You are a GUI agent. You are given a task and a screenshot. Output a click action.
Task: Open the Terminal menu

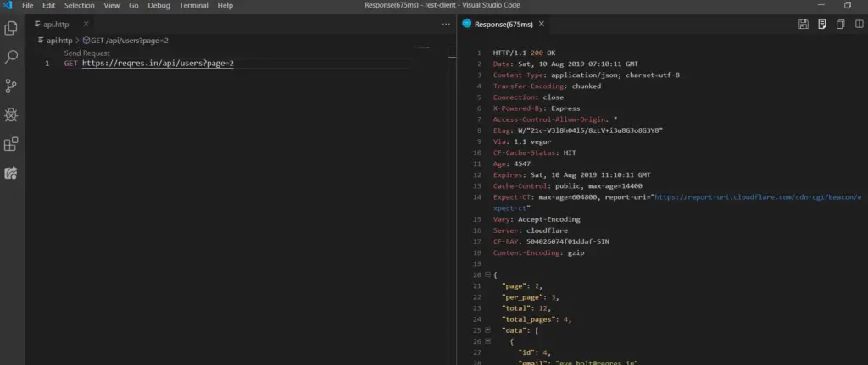tap(193, 5)
